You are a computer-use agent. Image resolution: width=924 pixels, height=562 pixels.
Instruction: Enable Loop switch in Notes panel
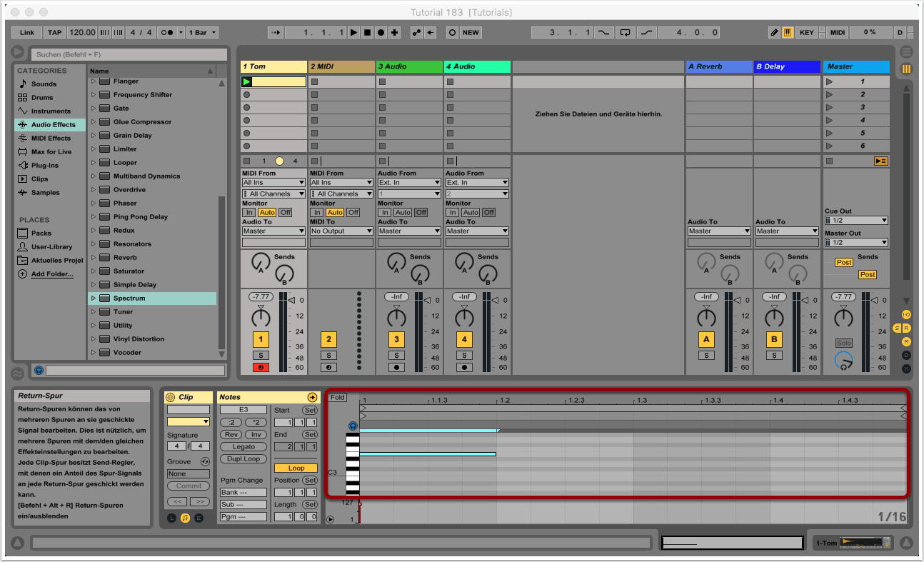(x=296, y=468)
